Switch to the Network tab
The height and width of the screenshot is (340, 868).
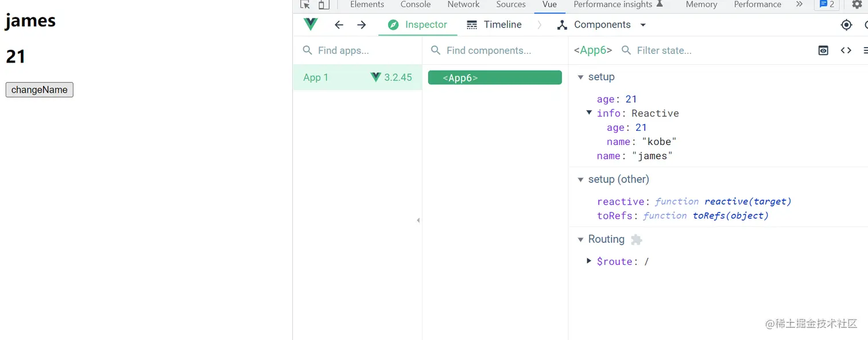pyautogui.click(x=463, y=5)
